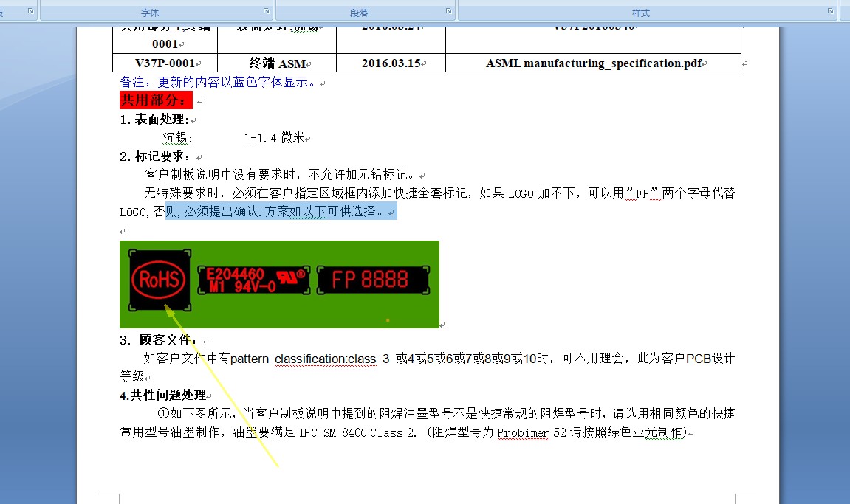Click the heading 2. 标记要求

click(x=155, y=156)
